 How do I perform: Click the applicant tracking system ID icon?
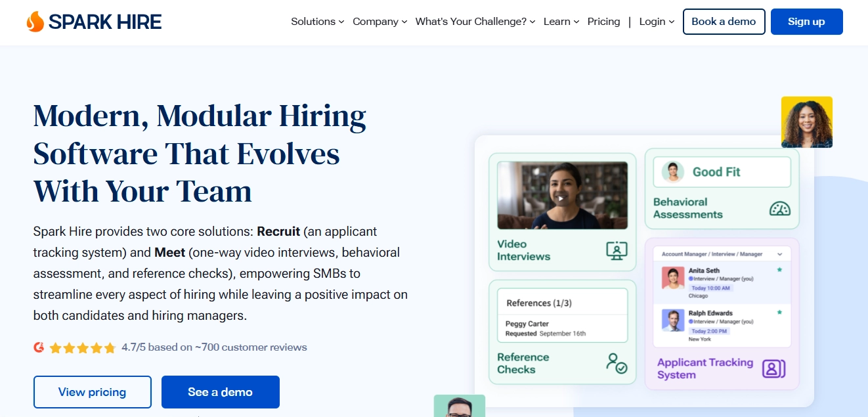[773, 368]
